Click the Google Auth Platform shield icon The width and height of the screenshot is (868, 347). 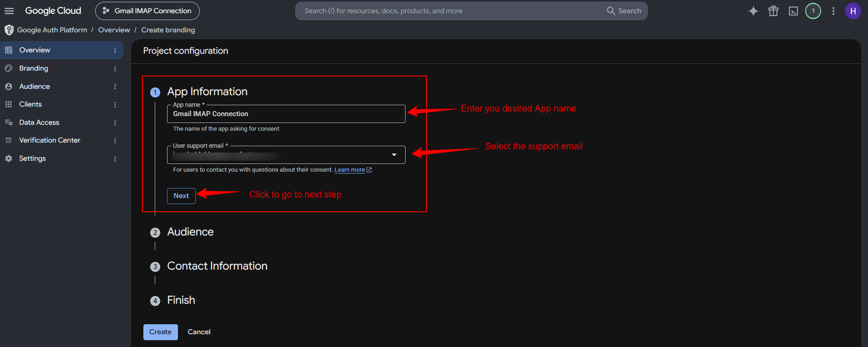click(x=9, y=30)
